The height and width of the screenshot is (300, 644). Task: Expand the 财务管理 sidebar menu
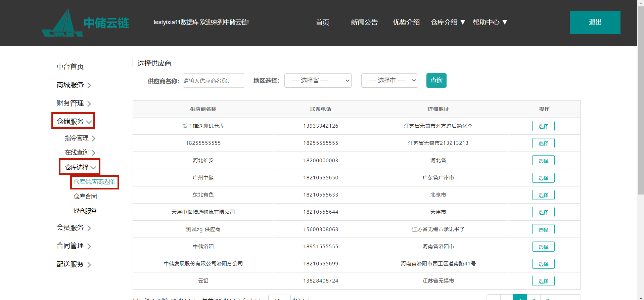74,103
